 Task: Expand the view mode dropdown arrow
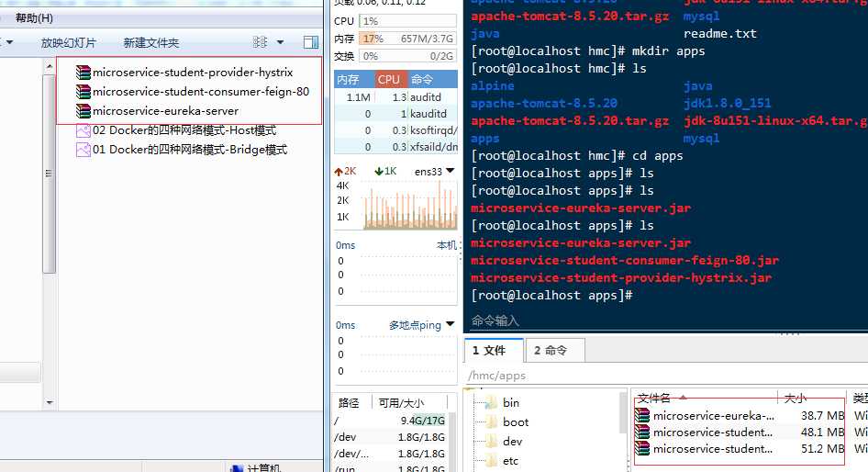click(280, 42)
